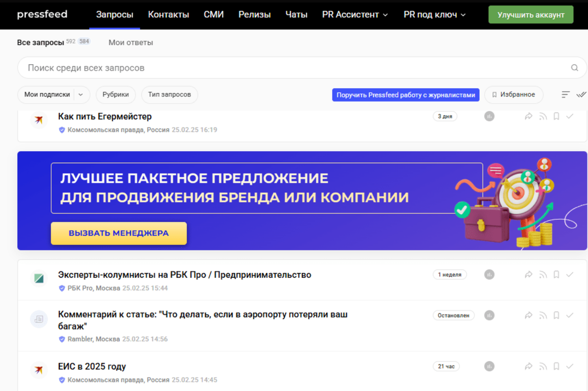
Task: Open the Чаты section
Action: 296,15
